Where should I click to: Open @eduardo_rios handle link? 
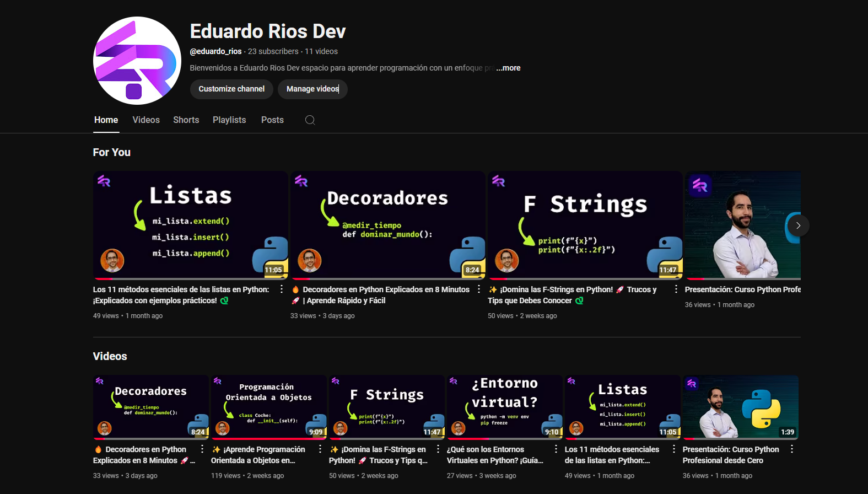pos(215,51)
